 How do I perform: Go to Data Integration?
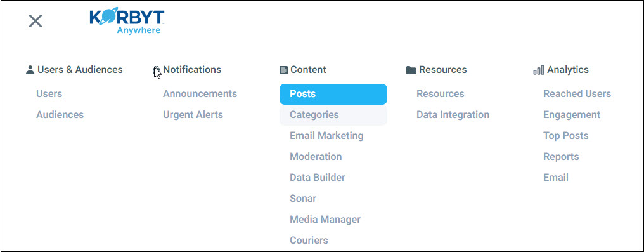[x=453, y=115]
